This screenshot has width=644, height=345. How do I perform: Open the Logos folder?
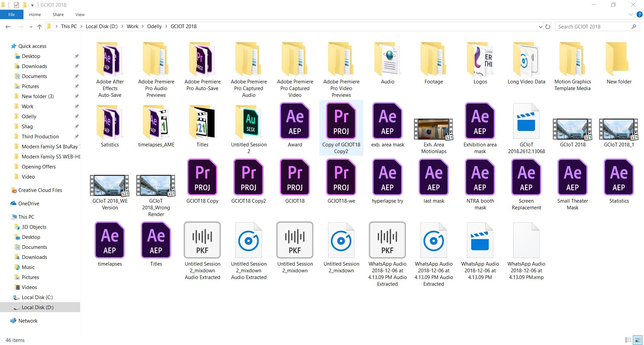click(480, 60)
